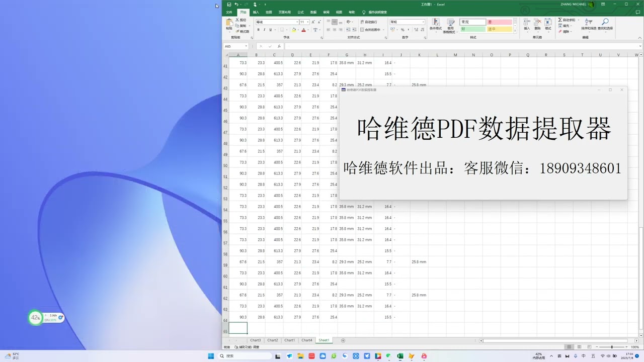Decrease decimal places icon
644x362 pixels.
422,30
